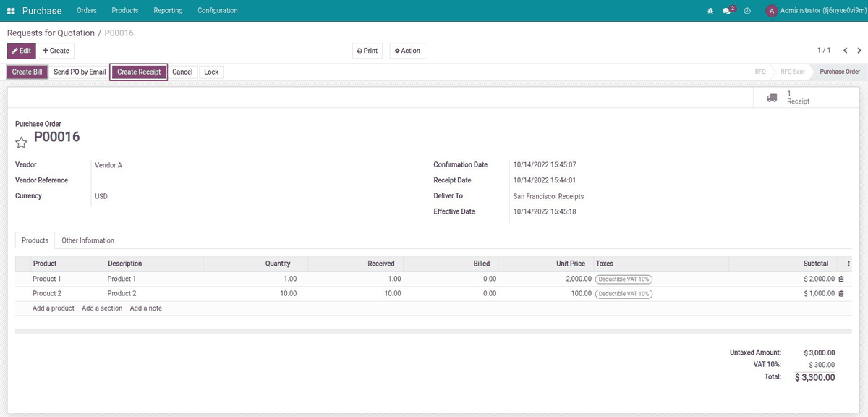The height and width of the screenshot is (417, 868).
Task: Delete the Product 2 line with trash icon
Action: (x=841, y=294)
